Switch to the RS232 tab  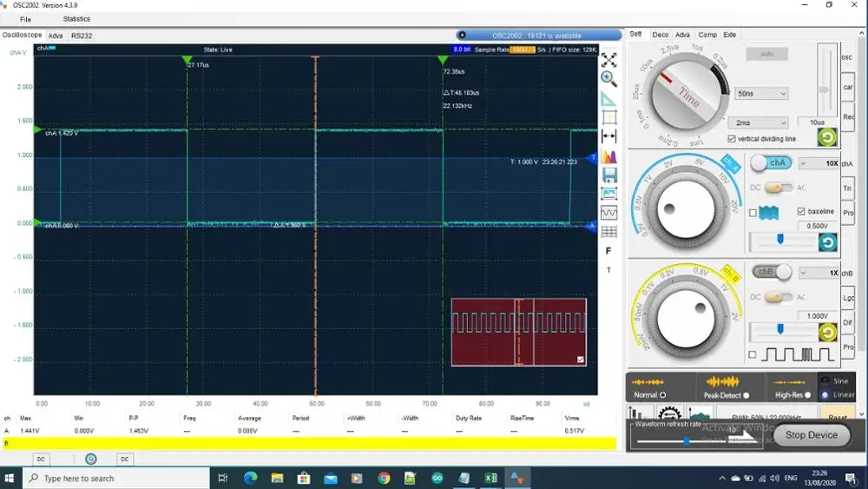(x=82, y=36)
